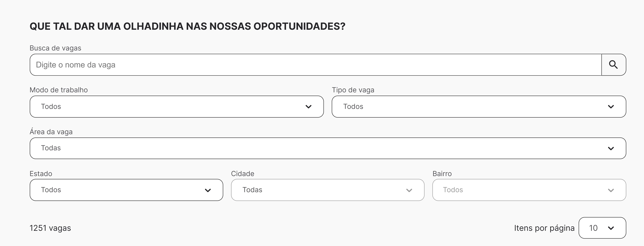
Task: Click the chevron on Modo de trabalho dropdown
Action: (x=308, y=107)
